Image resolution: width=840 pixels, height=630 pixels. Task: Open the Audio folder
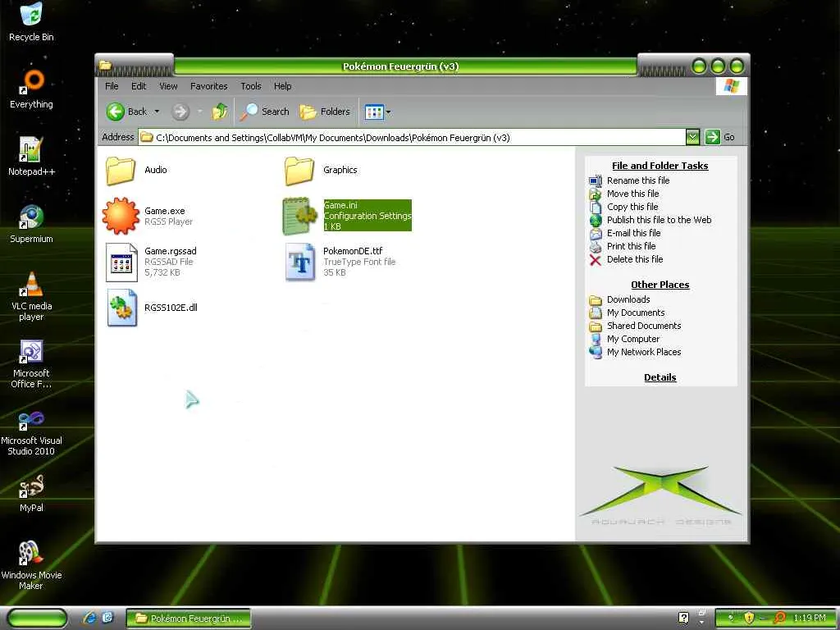[x=121, y=171]
